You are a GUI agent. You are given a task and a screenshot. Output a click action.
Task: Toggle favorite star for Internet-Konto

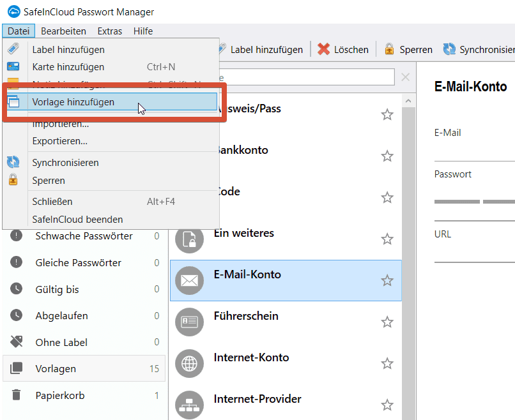coord(387,363)
